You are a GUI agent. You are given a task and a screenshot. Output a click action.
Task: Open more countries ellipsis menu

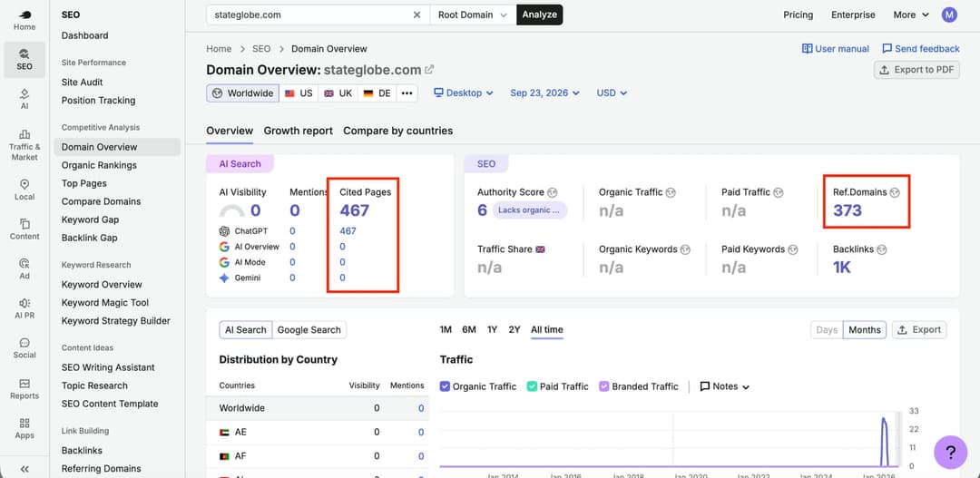coord(407,93)
